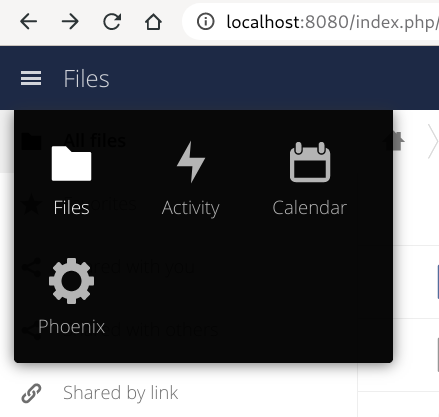View site information icon in address bar
Viewport: 439px width, 417px height.
click(x=205, y=22)
